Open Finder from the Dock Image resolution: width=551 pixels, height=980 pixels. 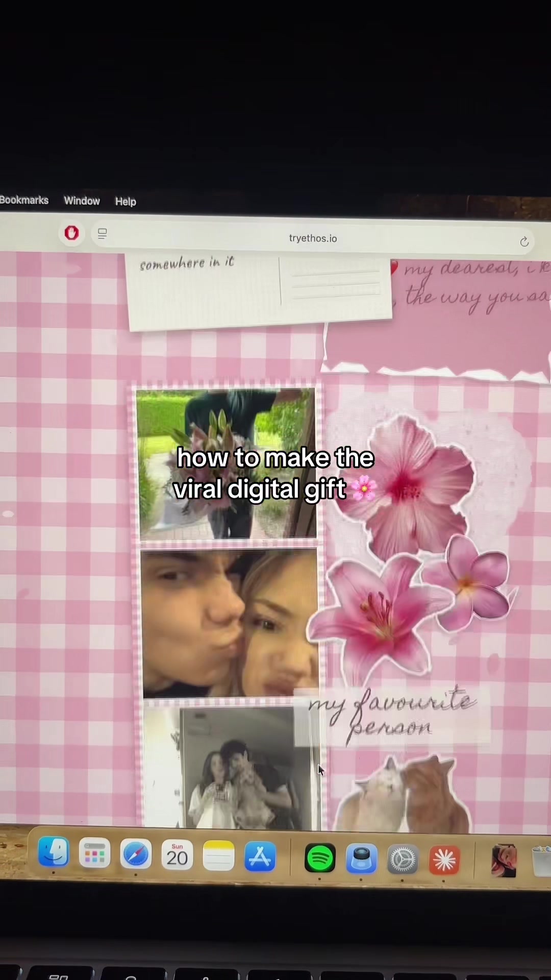(x=54, y=852)
